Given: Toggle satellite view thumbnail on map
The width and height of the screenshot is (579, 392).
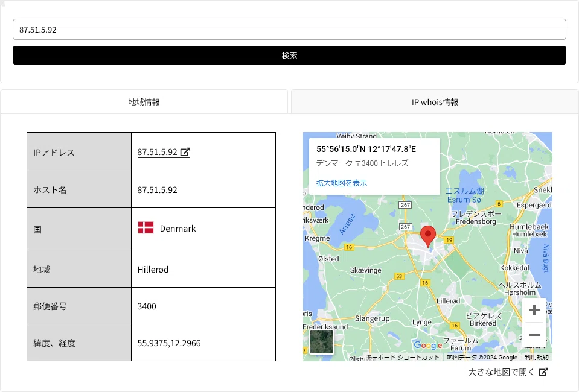Looking at the screenshot, I should [x=322, y=342].
